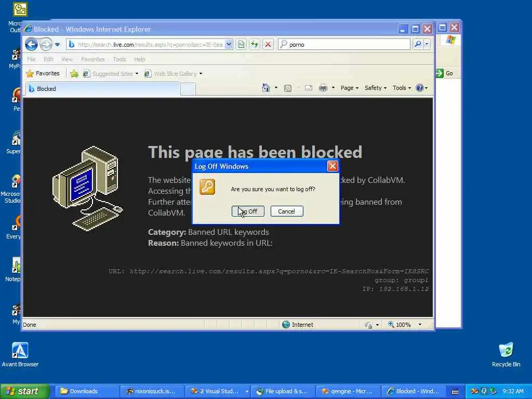Open the Tools menu in menu bar
The height and width of the screenshot is (399, 532).
pyautogui.click(x=119, y=59)
